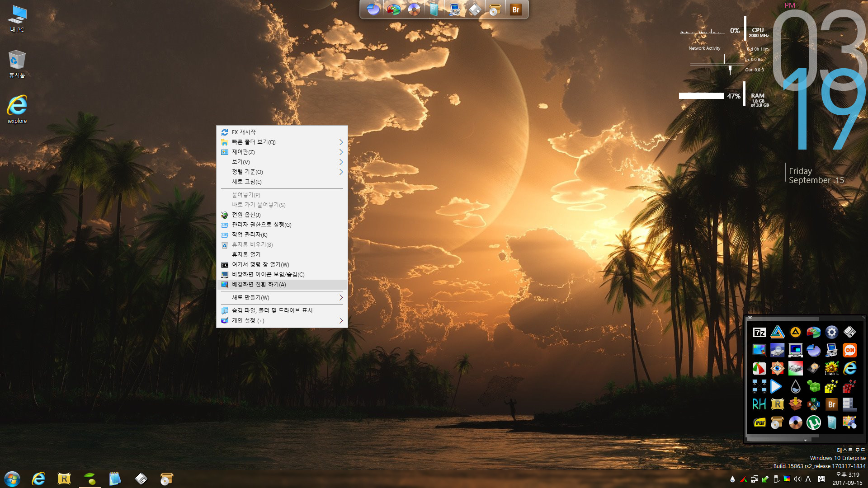This screenshot has width=868, height=488.
Task: Open the notepad icon on the taskbar
Action: (115, 479)
